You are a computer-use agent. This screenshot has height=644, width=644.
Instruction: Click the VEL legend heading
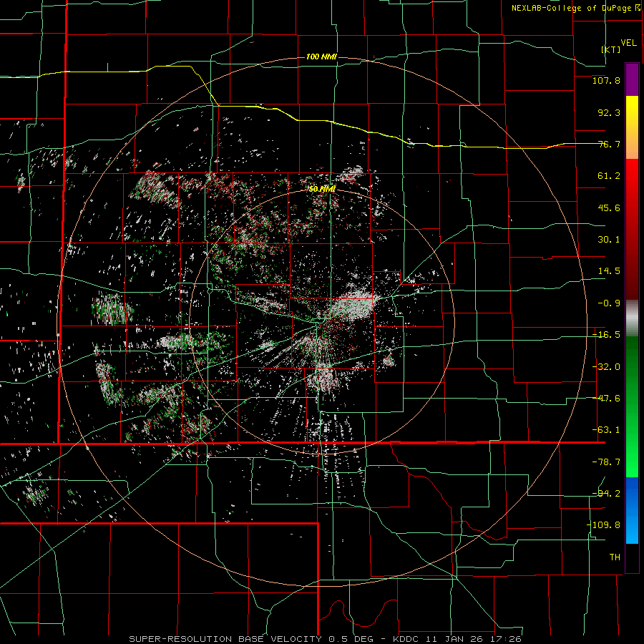coord(628,43)
